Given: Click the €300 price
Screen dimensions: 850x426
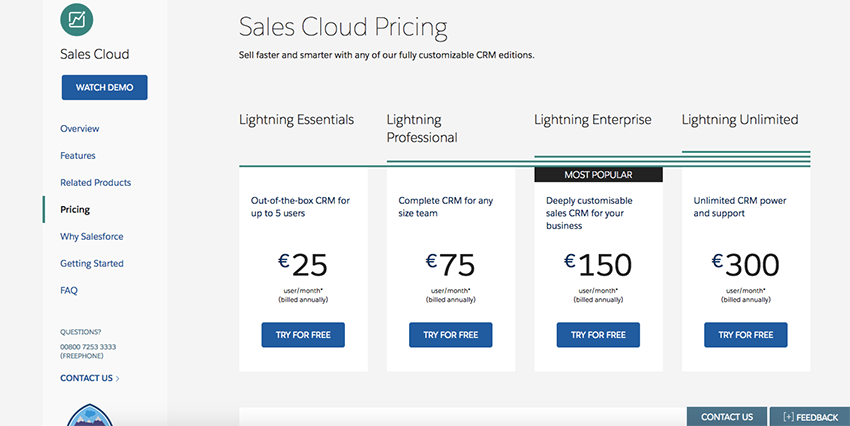Looking at the screenshot, I should 745,264.
